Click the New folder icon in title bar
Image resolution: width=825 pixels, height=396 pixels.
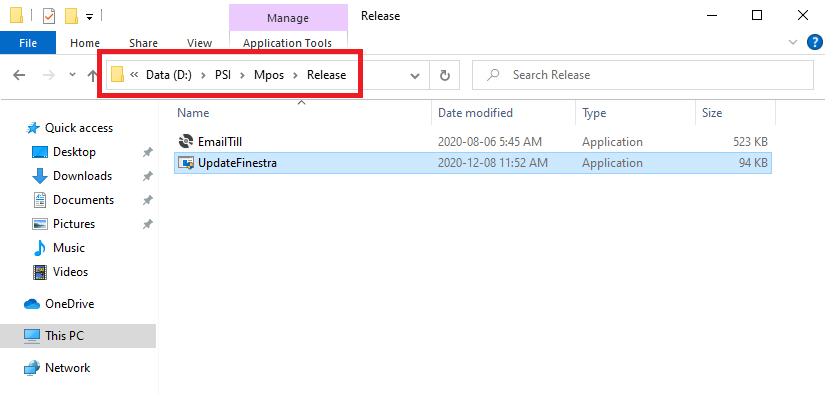click(x=71, y=16)
